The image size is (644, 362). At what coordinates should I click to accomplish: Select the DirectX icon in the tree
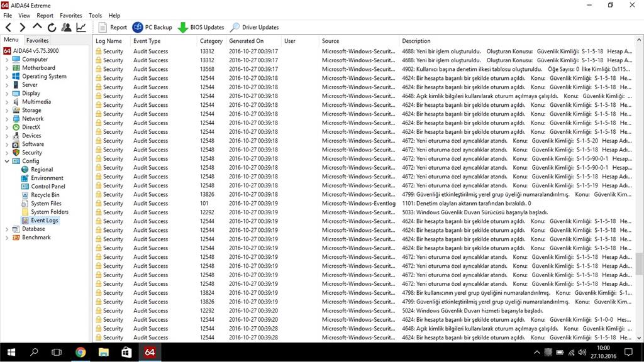pyautogui.click(x=16, y=127)
